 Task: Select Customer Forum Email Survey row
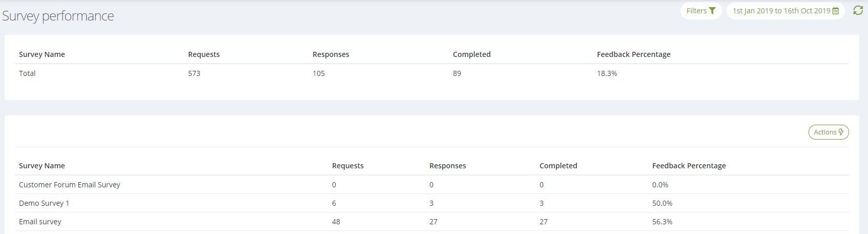click(432, 185)
